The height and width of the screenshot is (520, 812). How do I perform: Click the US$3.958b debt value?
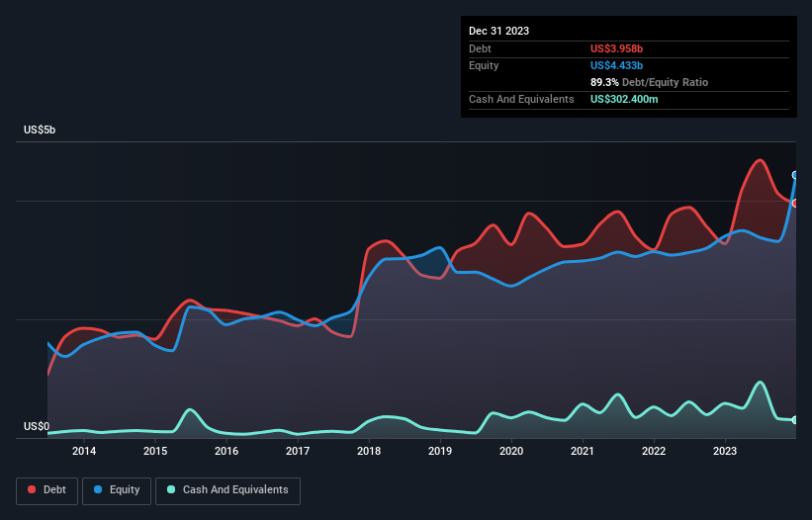tap(616, 48)
